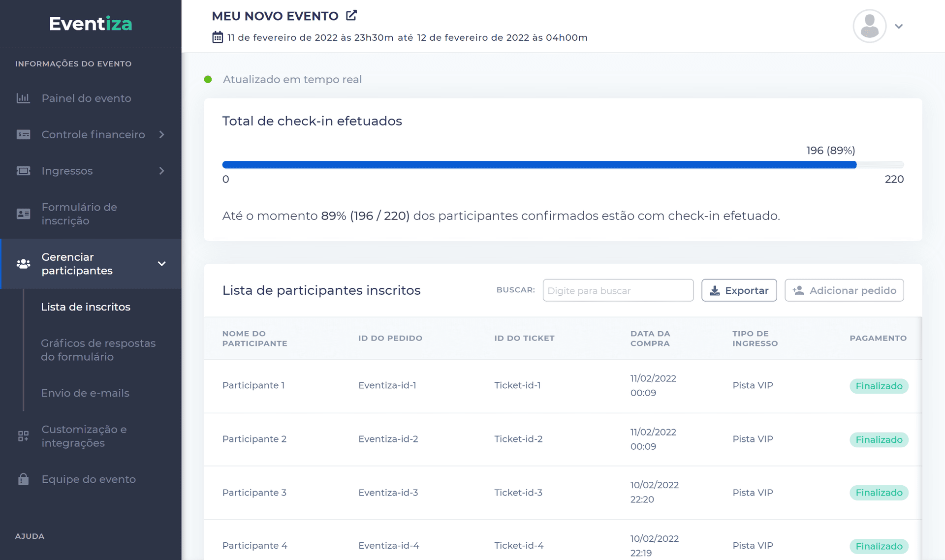Screen dimensions: 945x560
Task: Go to Envio de e-mails
Action: pos(85,393)
